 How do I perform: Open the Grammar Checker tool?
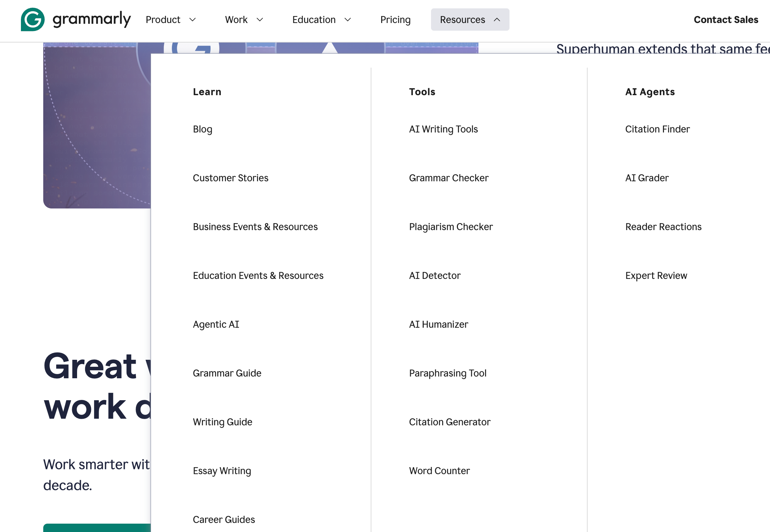(x=448, y=178)
